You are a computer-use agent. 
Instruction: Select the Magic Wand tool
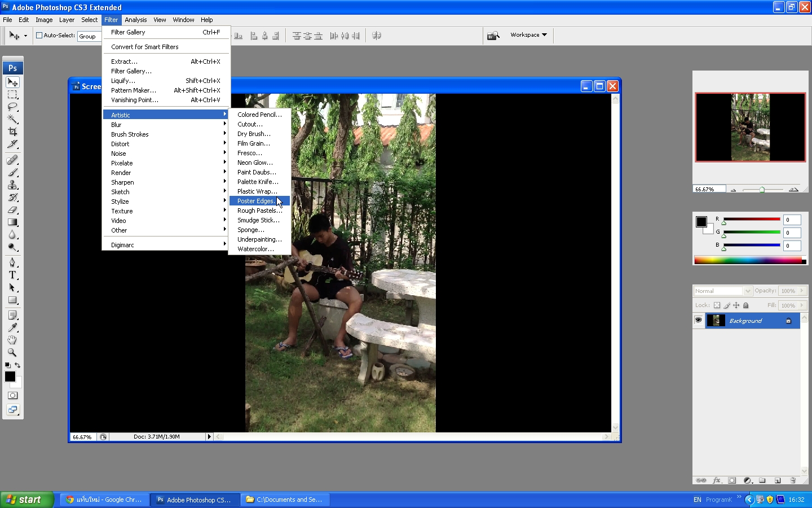click(12, 119)
